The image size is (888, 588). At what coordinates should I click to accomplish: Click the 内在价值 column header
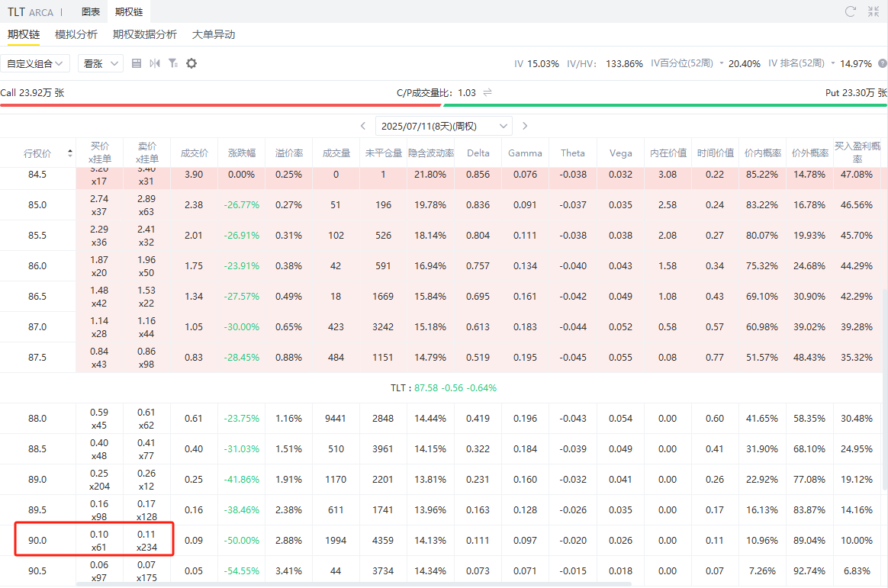(668, 153)
